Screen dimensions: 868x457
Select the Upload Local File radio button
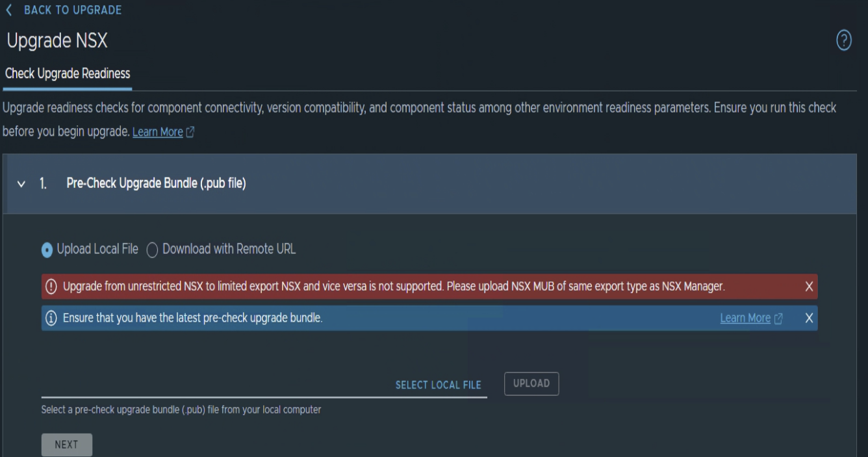pyautogui.click(x=47, y=250)
